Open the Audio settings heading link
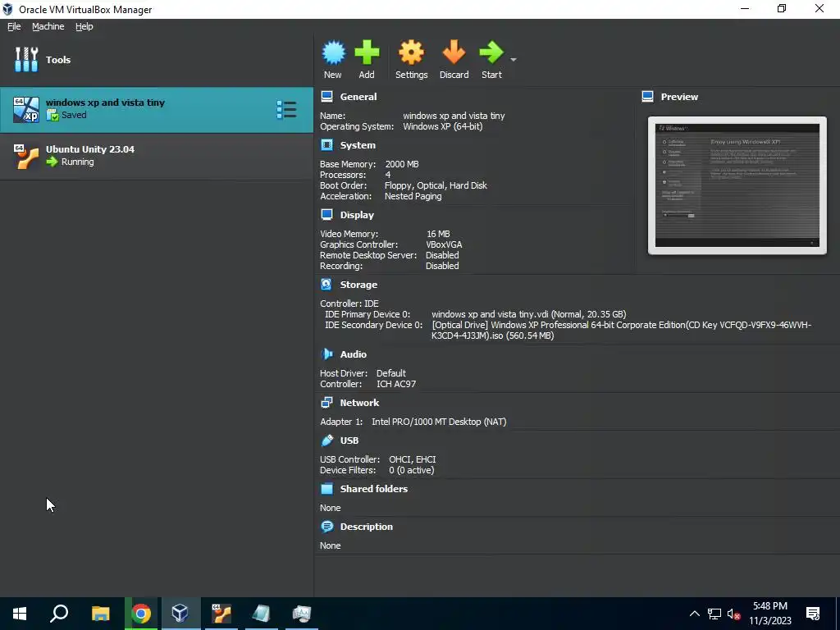The image size is (840, 630). tap(353, 354)
